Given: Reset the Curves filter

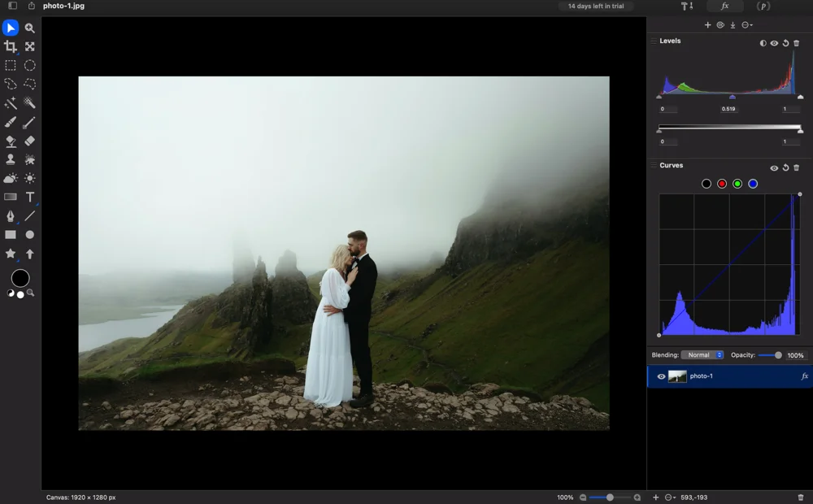Looking at the screenshot, I should click(785, 168).
